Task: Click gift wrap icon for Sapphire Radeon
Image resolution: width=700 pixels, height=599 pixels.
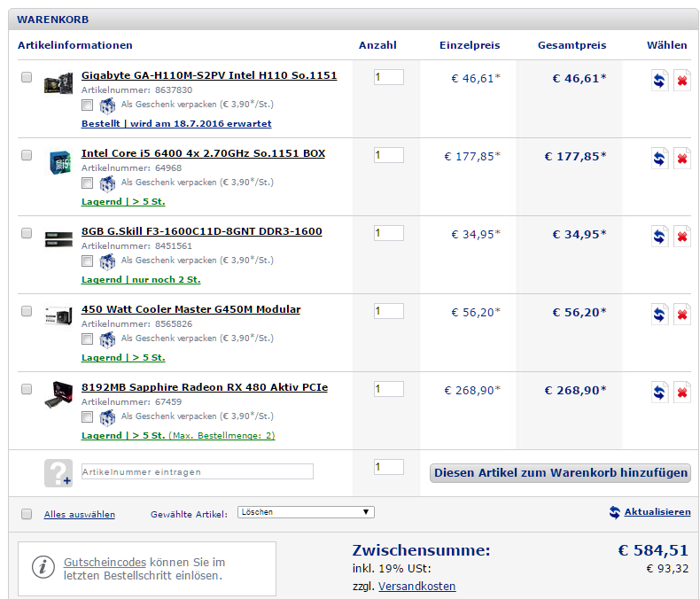Action: 107,417
